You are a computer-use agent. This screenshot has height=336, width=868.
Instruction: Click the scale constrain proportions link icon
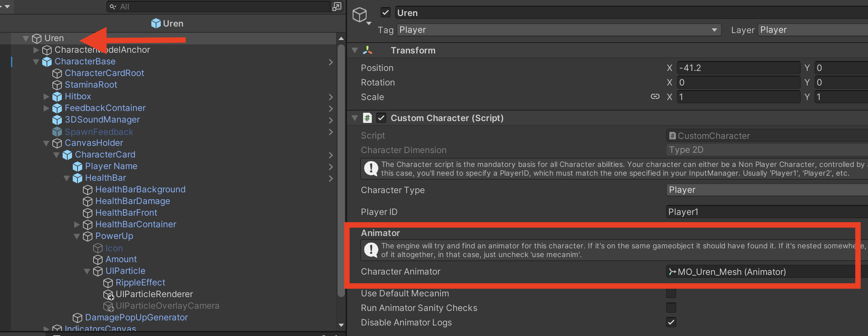coord(655,97)
